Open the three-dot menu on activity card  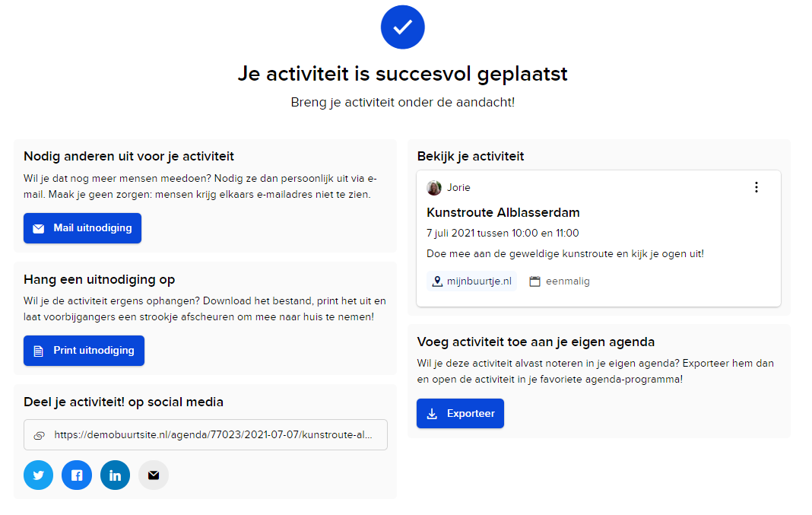[756, 187]
